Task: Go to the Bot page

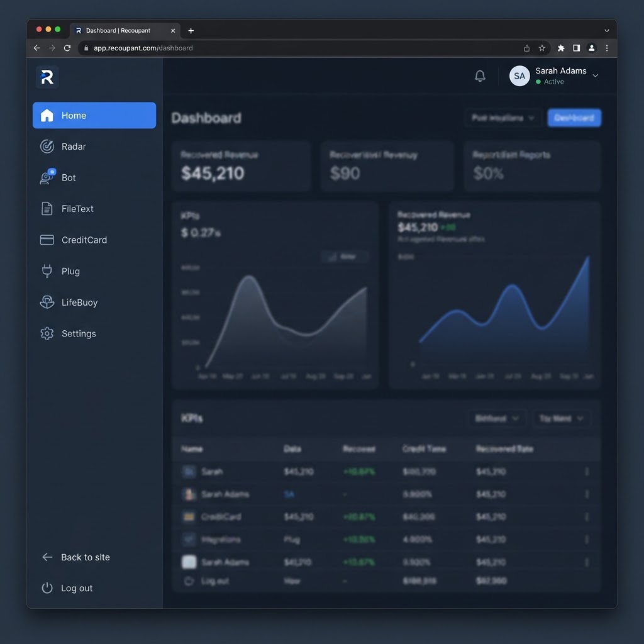Action: click(x=94, y=178)
